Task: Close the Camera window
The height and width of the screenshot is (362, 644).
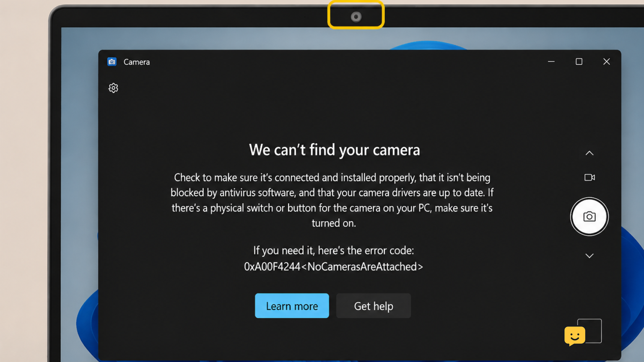Action: (x=606, y=62)
